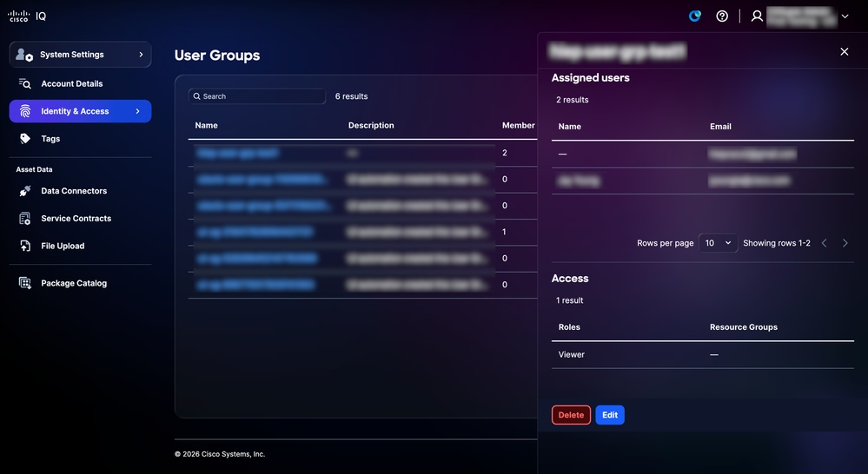Image resolution: width=868 pixels, height=474 pixels.
Task: Go to previous page of assigned users
Action: pos(825,243)
